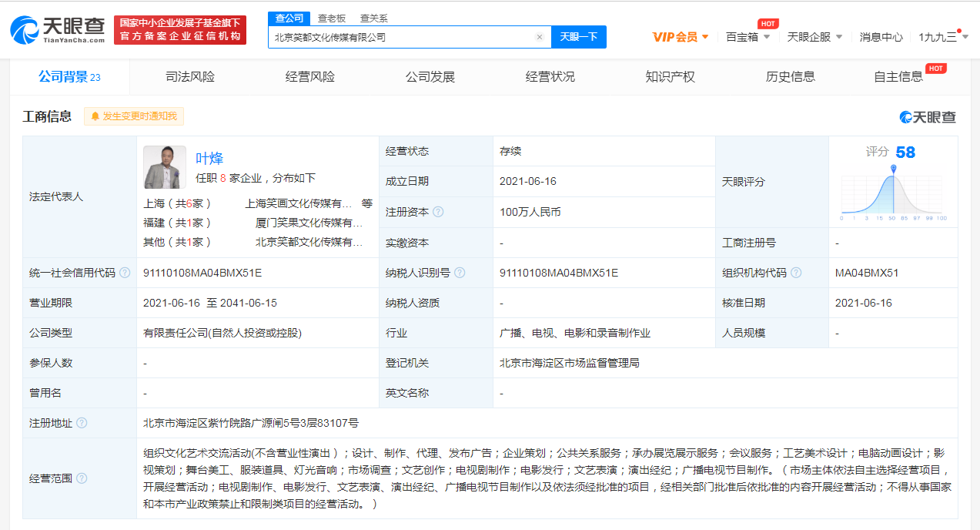Switch to 查老板 search tab
Image resolution: width=980 pixels, height=530 pixels.
[332, 18]
